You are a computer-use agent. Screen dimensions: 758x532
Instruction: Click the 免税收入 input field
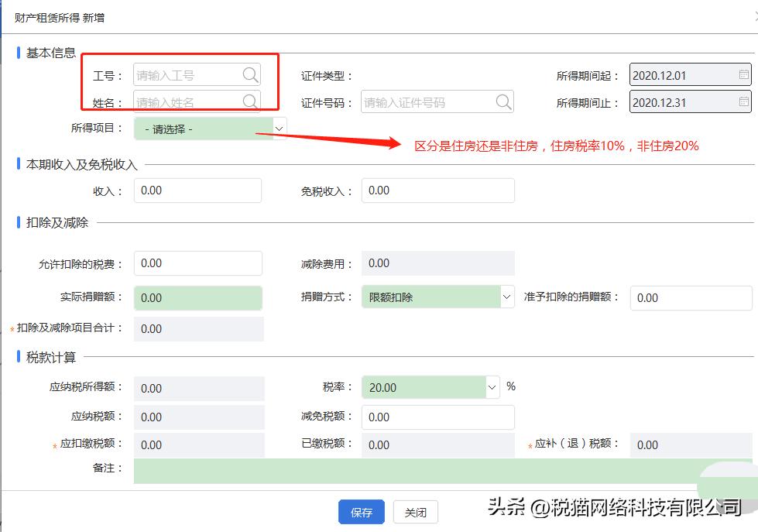click(437, 190)
